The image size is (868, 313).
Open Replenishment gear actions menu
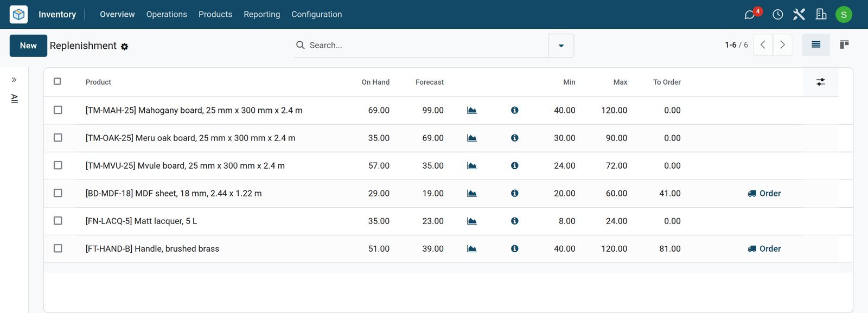coord(124,47)
